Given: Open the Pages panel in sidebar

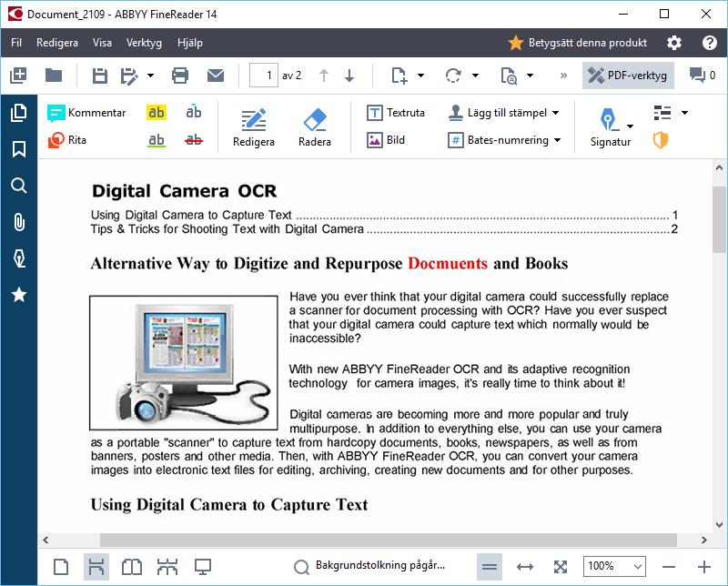Looking at the screenshot, I should click(x=18, y=113).
